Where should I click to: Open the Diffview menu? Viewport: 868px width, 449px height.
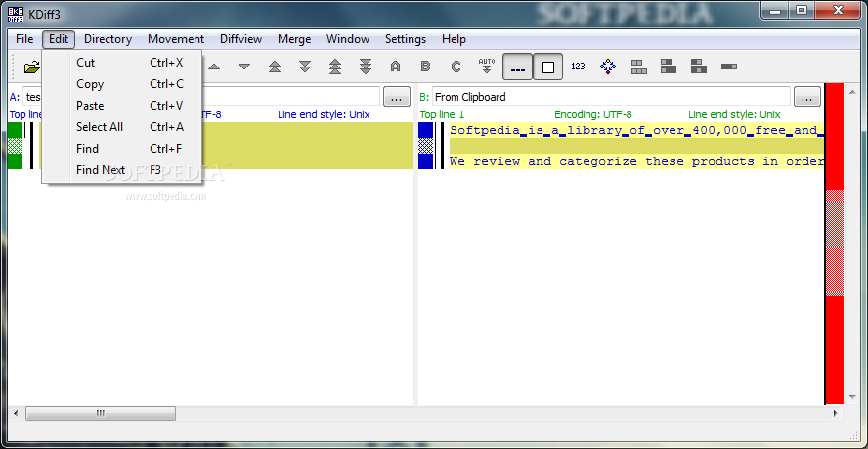point(240,39)
